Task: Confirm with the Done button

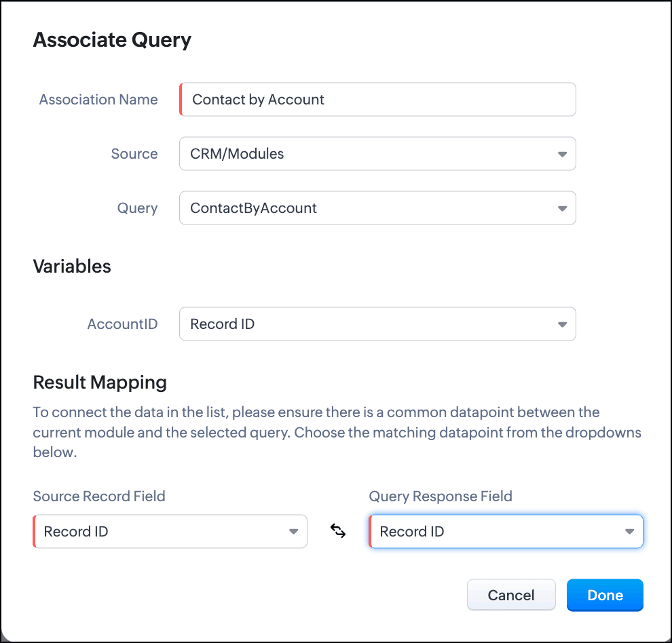Action: (605, 595)
